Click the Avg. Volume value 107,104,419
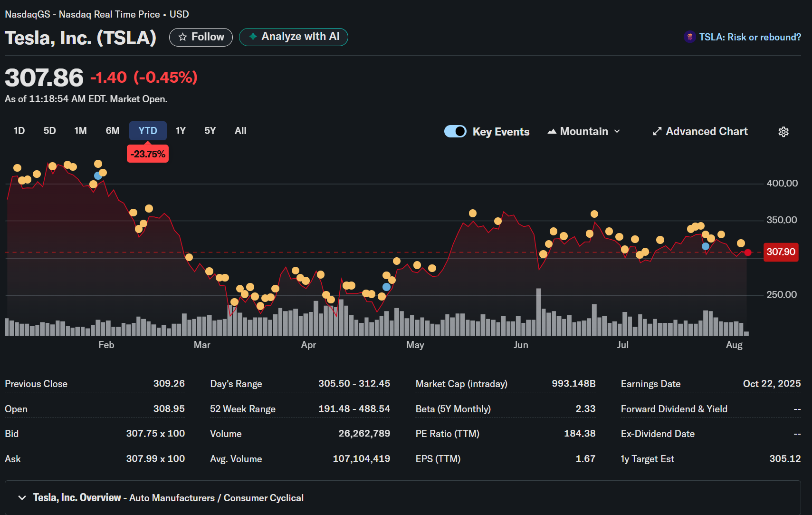Image resolution: width=812 pixels, height=515 pixels. point(362,458)
